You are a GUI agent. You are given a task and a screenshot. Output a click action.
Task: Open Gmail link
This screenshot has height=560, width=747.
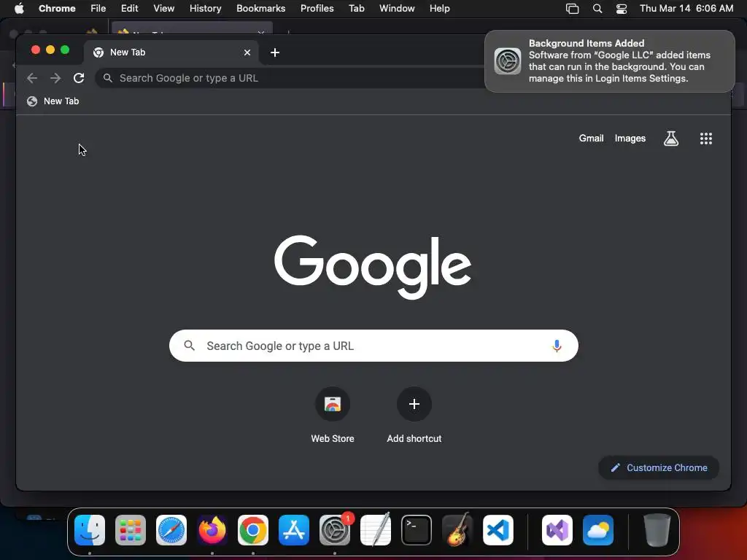click(591, 138)
